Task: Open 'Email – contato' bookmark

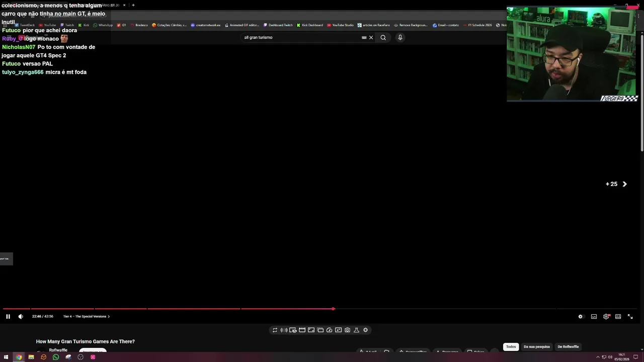Action: point(446,25)
